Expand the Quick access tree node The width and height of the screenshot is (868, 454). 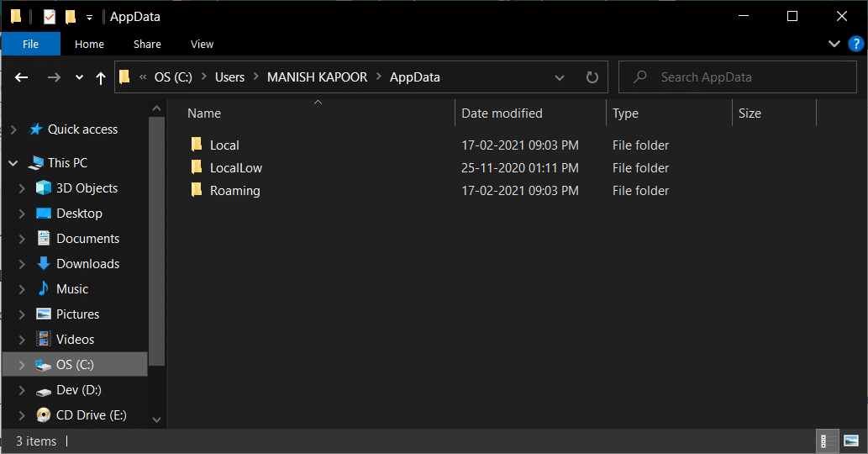click(x=13, y=129)
